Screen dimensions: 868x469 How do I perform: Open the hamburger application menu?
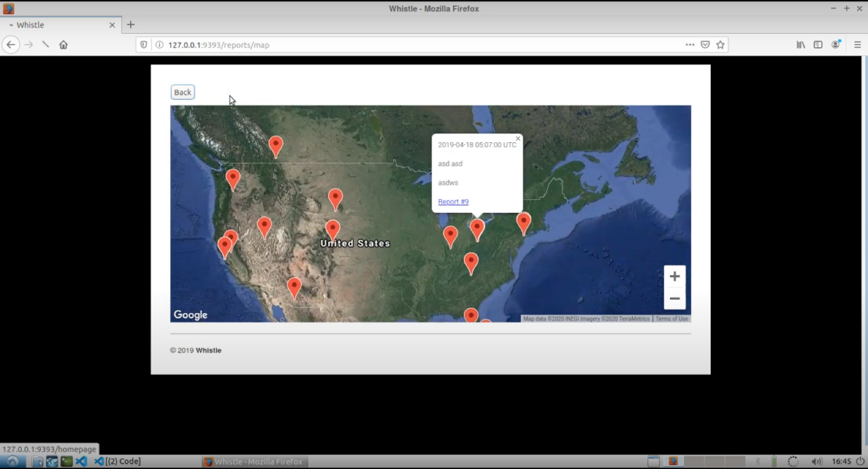857,45
